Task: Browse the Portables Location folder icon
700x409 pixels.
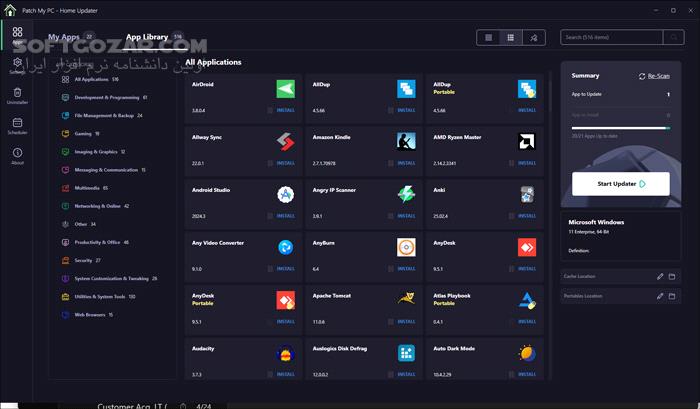Action: (672, 296)
